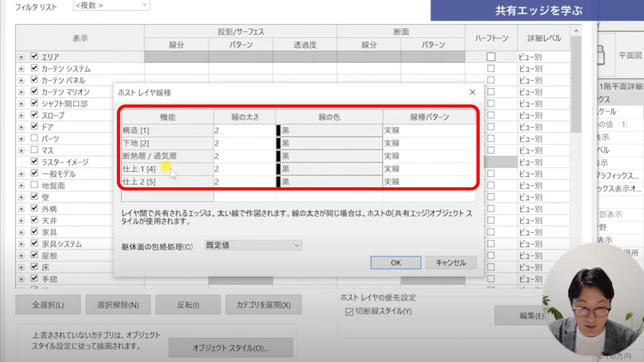The image size is (644, 362).
Task: Click the 仕上 2 [5] line color cell
Action: (x=329, y=182)
